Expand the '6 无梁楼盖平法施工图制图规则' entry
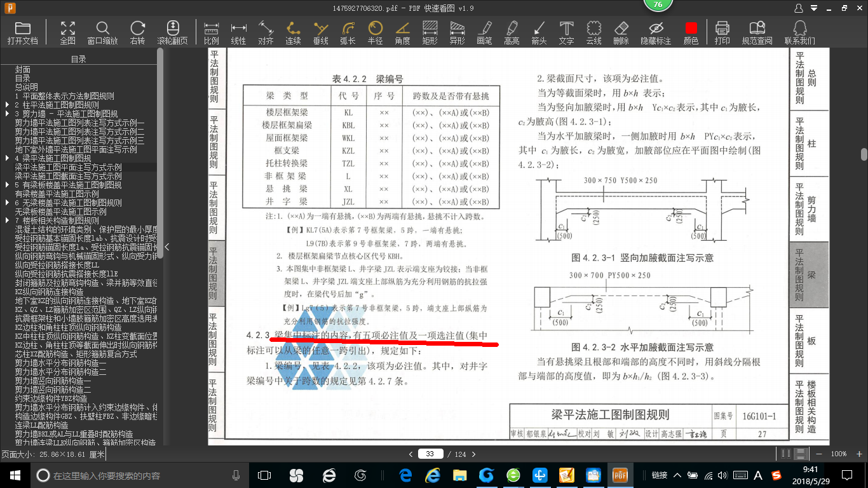Viewport: 868px width, 488px height. [6, 203]
